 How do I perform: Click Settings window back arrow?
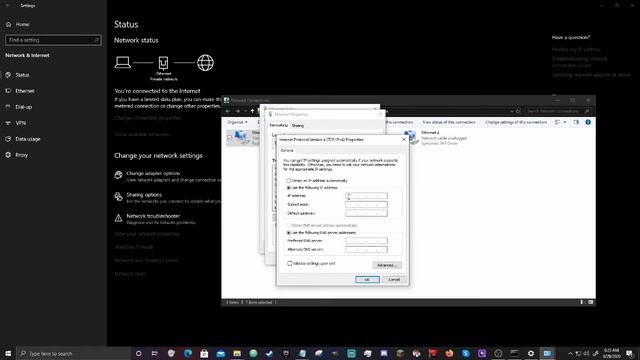coord(8,6)
